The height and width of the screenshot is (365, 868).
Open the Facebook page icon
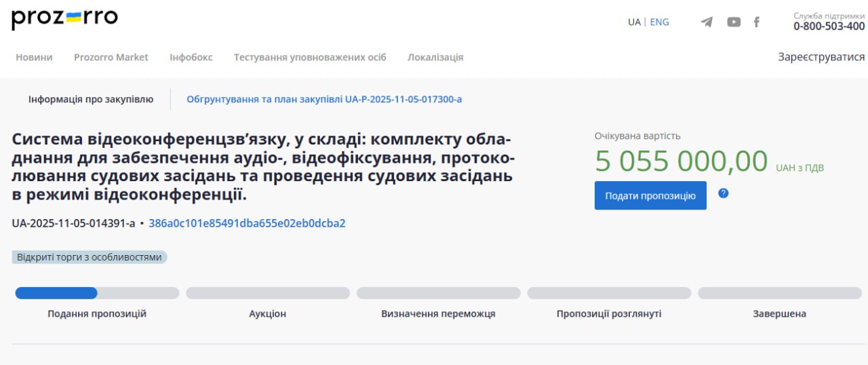point(757,22)
